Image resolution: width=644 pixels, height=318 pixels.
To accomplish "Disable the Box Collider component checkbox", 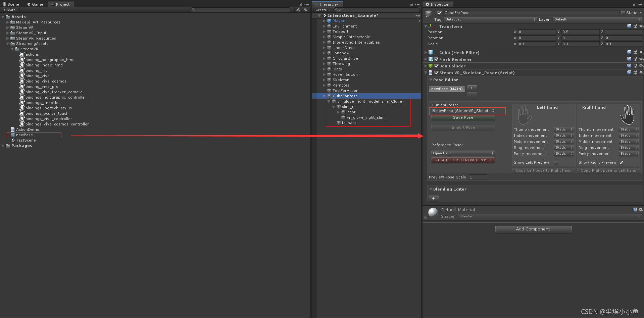I will pyautogui.click(x=437, y=66).
